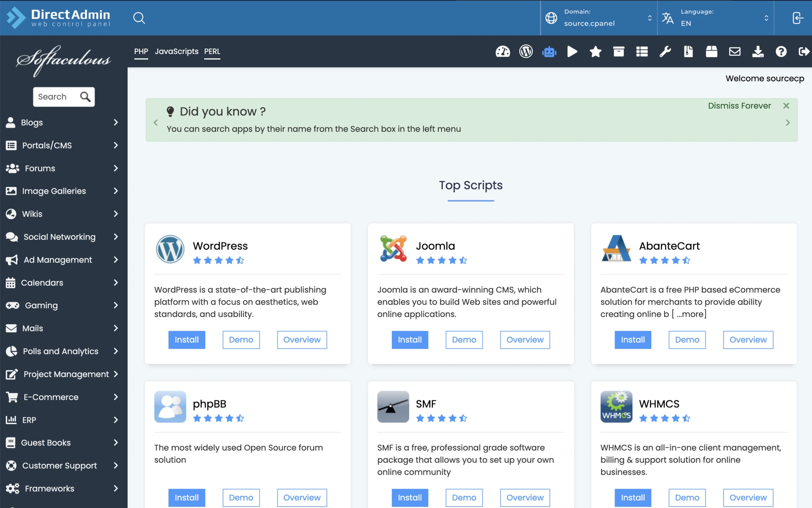This screenshot has height=508, width=812.
Task: Open the Domain selector source.cpanel
Action: pos(599,18)
